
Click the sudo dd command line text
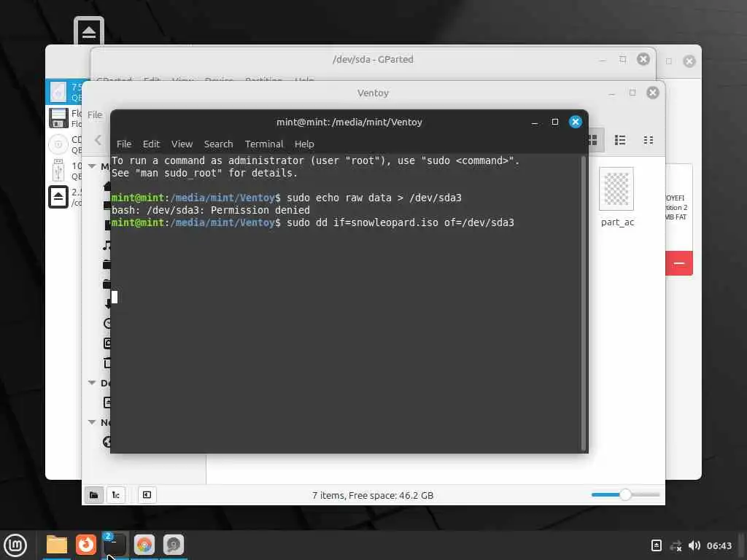[400, 222]
